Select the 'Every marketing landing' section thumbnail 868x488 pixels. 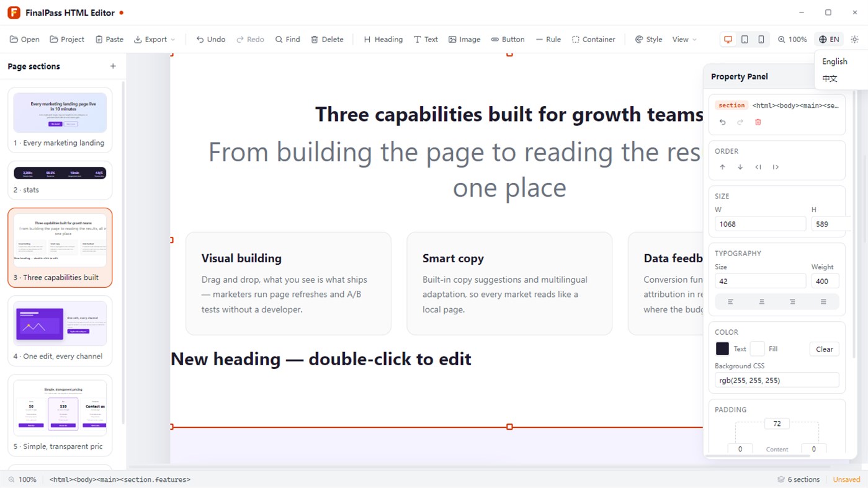point(60,120)
